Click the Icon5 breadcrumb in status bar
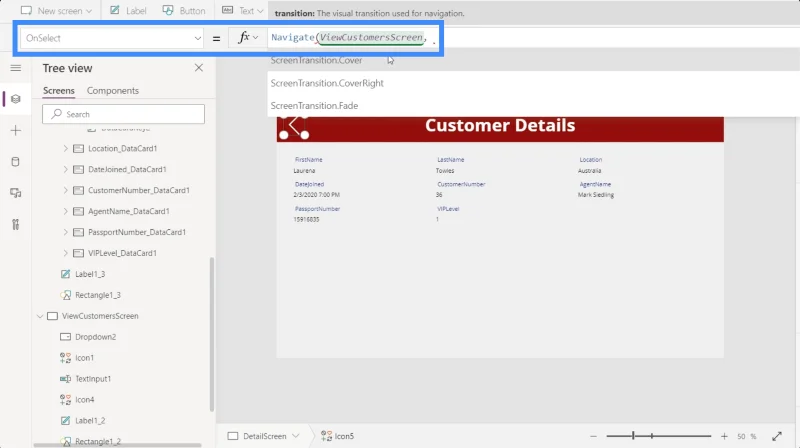The height and width of the screenshot is (448, 800). pos(337,436)
